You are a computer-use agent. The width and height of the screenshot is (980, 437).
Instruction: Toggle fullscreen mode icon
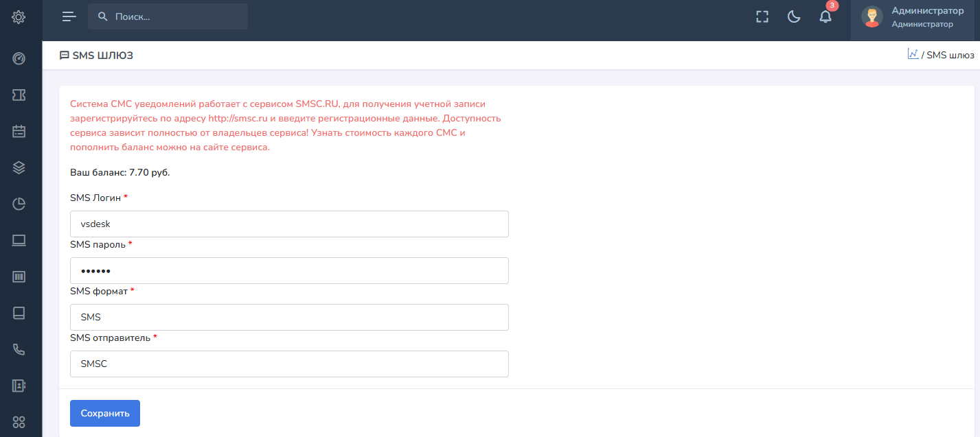point(762,17)
